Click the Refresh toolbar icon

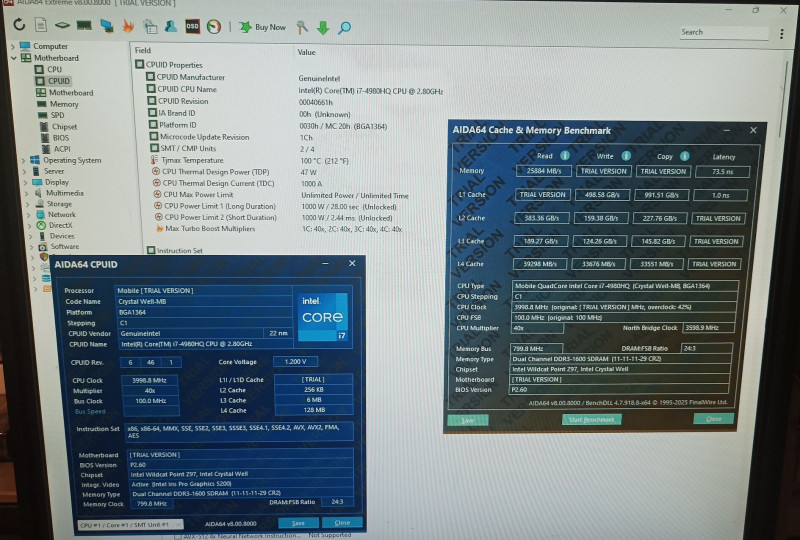tap(19, 24)
